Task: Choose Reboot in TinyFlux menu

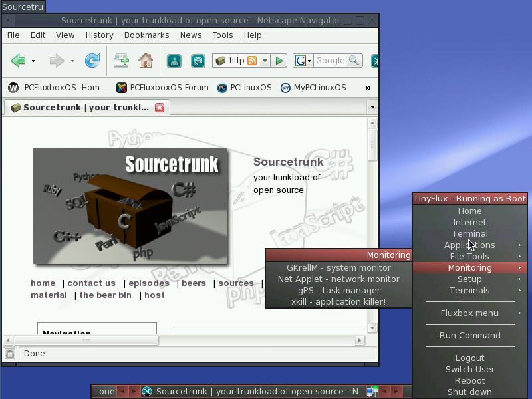Action: 470,381
